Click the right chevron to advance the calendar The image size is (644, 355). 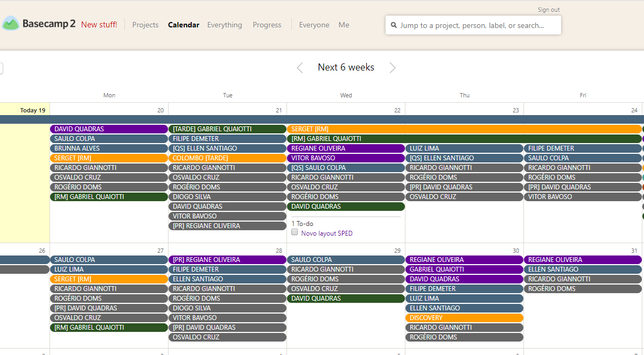(393, 67)
